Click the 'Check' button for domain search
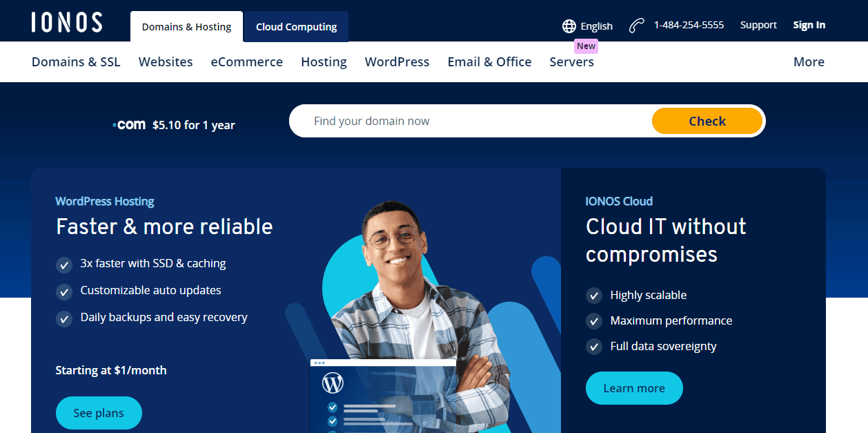 pyautogui.click(x=707, y=121)
